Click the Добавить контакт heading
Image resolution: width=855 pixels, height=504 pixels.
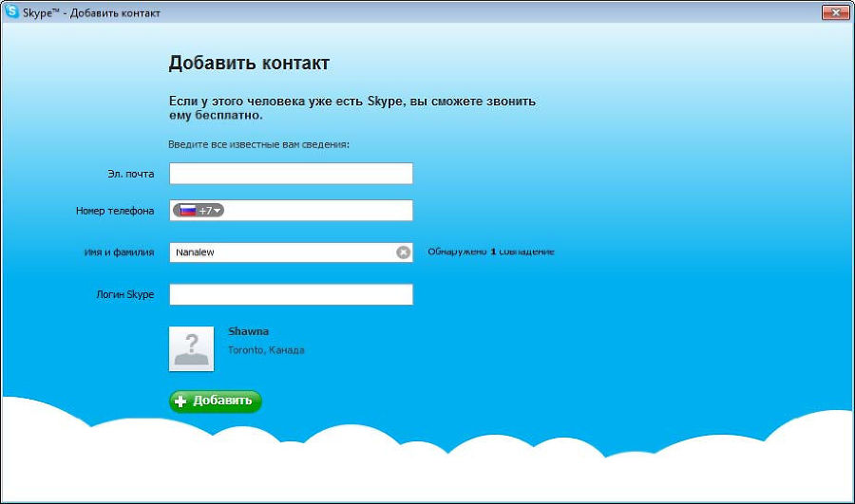pos(249,64)
